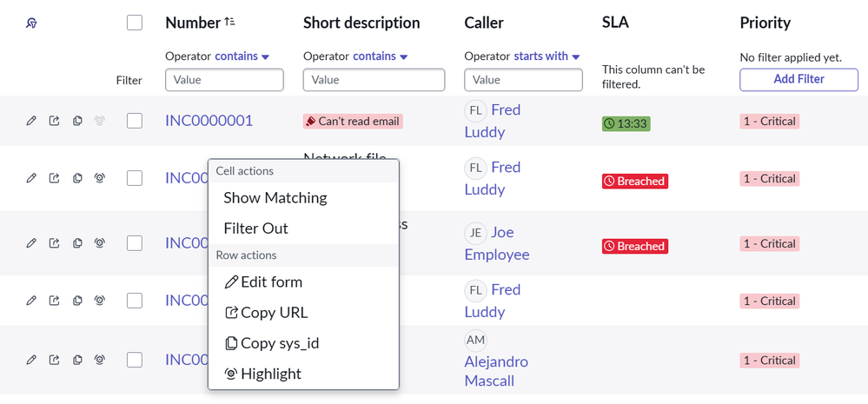Click copy URL icon in the Network file row
The image size is (868, 404).
(x=54, y=177)
